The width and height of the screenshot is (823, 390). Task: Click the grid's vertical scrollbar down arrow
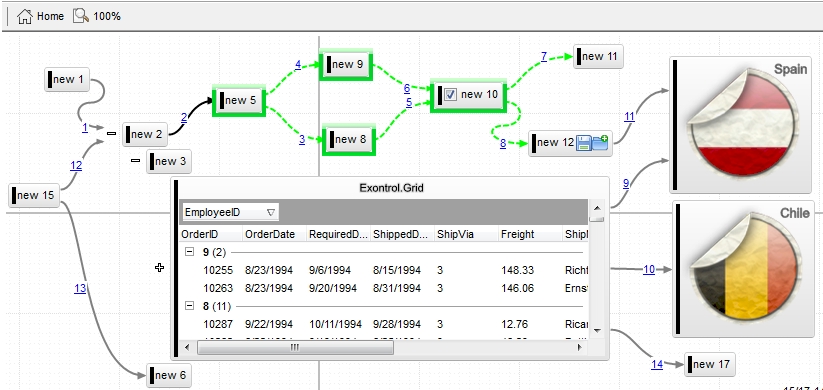coord(597,331)
